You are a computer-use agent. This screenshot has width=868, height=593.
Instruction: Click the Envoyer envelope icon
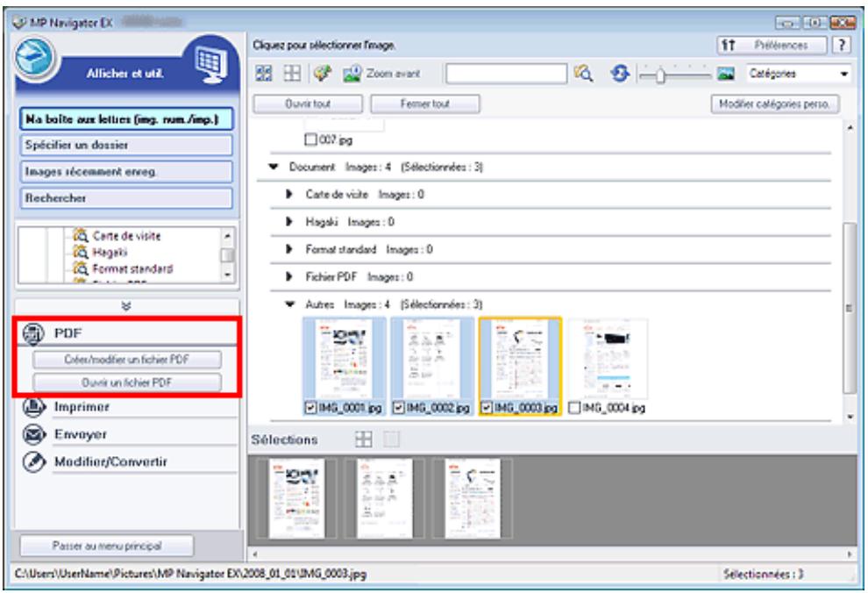tap(34, 434)
